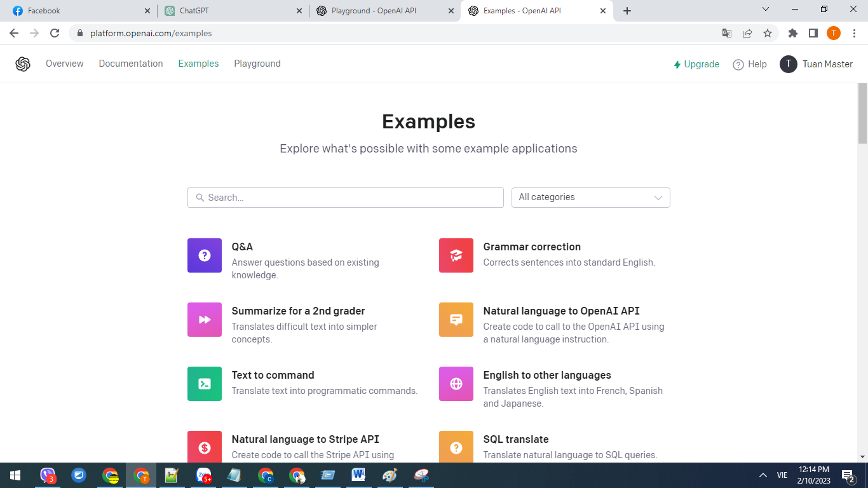Open the Paint app from the taskbar
Viewport: 868px width, 488px height.
(x=390, y=475)
